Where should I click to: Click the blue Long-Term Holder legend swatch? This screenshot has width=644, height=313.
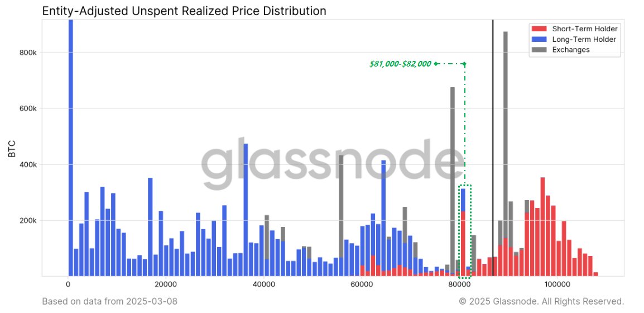point(539,40)
